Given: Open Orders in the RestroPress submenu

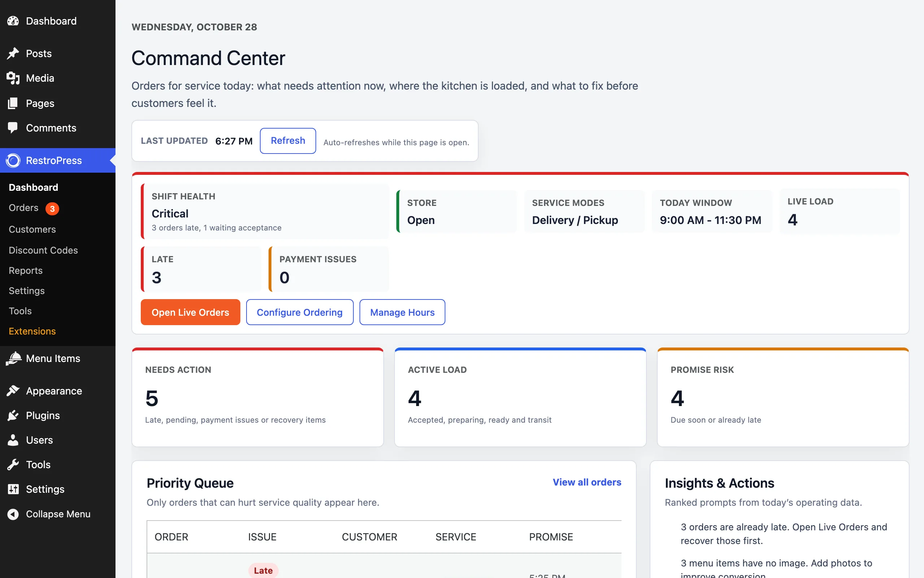Looking at the screenshot, I should [24, 208].
